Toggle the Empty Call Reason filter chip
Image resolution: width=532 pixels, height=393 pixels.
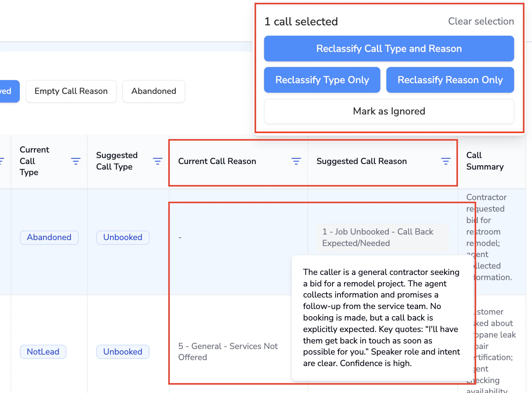[71, 91]
